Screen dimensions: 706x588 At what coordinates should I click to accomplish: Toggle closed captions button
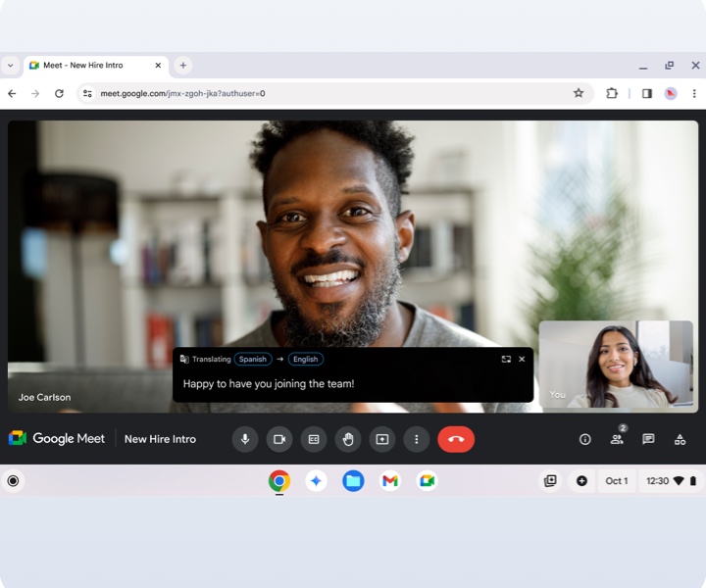coord(314,439)
